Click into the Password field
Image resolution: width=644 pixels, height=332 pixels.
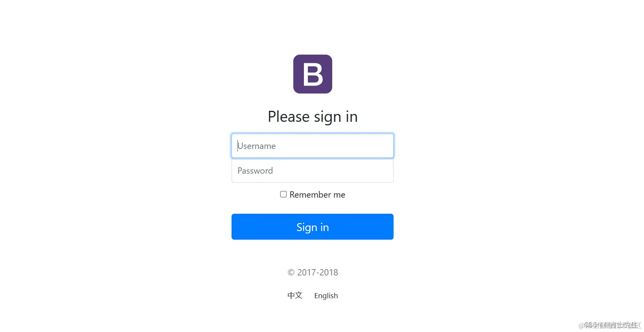[x=313, y=171]
